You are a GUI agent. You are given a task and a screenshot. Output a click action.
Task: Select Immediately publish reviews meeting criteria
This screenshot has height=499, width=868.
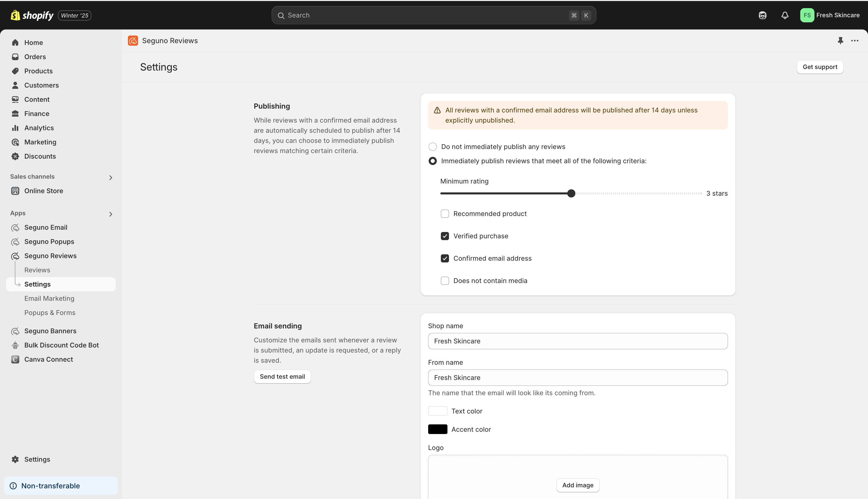coord(433,161)
